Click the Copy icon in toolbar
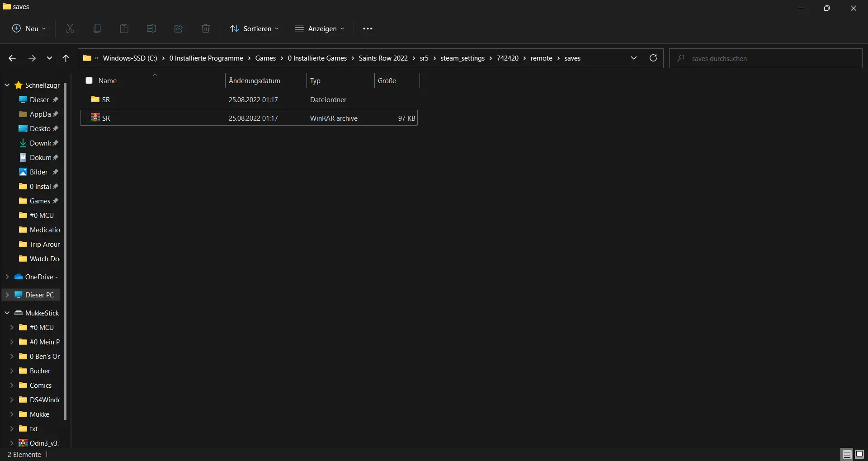This screenshot has width=868, height=461. (x=97, y=28)
